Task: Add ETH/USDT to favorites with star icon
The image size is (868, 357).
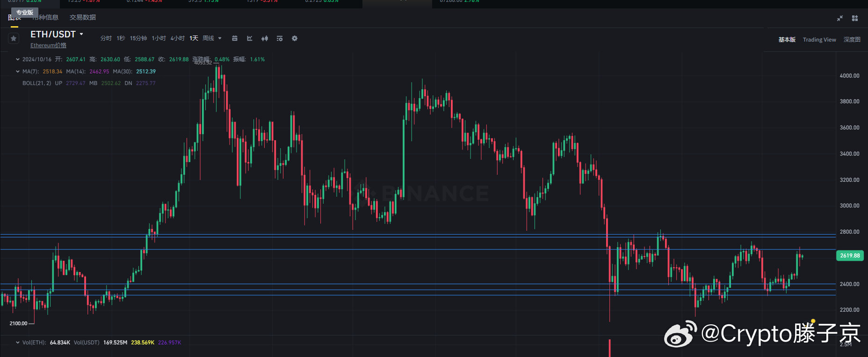Action: [x=14, y=38]
